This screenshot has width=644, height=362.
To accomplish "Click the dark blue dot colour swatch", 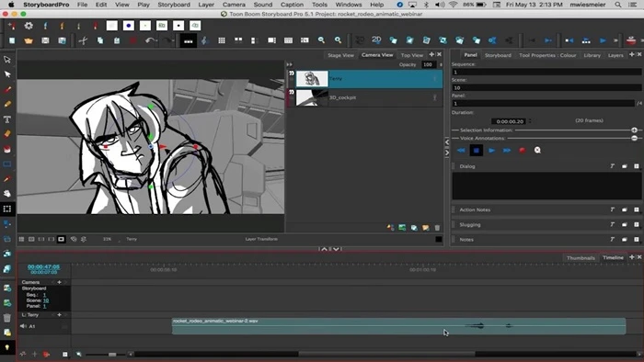I will [129, 26].
